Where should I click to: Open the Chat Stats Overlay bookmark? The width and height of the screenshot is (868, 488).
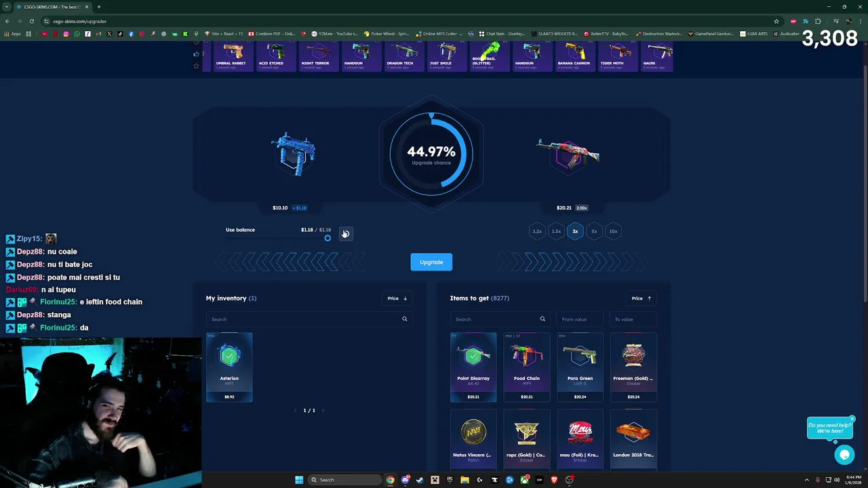(x=502, y=34)
